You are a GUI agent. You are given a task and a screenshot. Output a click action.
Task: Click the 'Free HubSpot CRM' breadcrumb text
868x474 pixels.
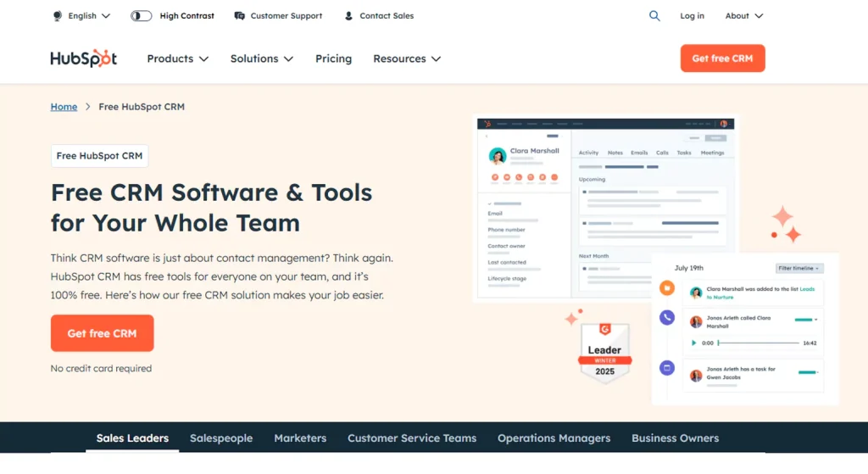pyautogui.click(x=142, y=106)
